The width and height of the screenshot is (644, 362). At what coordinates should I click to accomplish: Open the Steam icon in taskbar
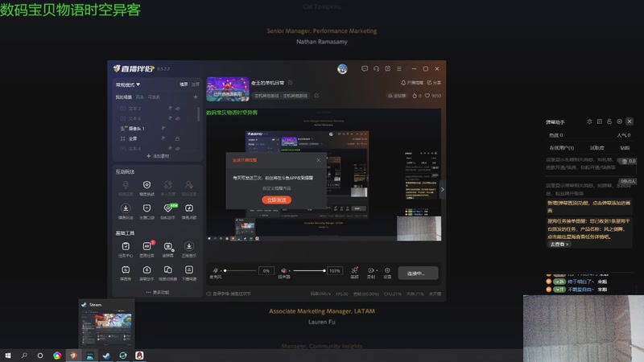pyautogui.click(x=106, y=356)
